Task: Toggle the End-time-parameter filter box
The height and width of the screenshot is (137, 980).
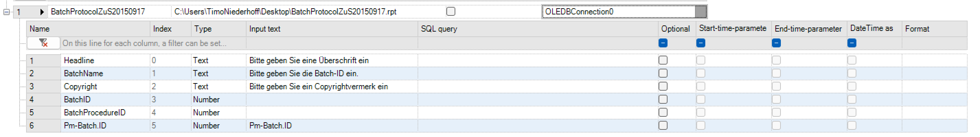Action: (776, 43)
